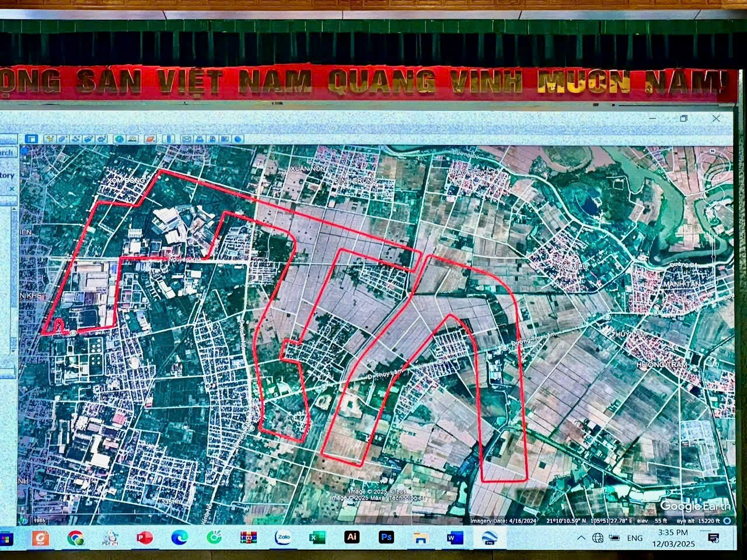Image resolution: width=747 pixels, height=560 pixels.
Task: Click the Add Placemark pushpin icon
Action: coord(50,139)
